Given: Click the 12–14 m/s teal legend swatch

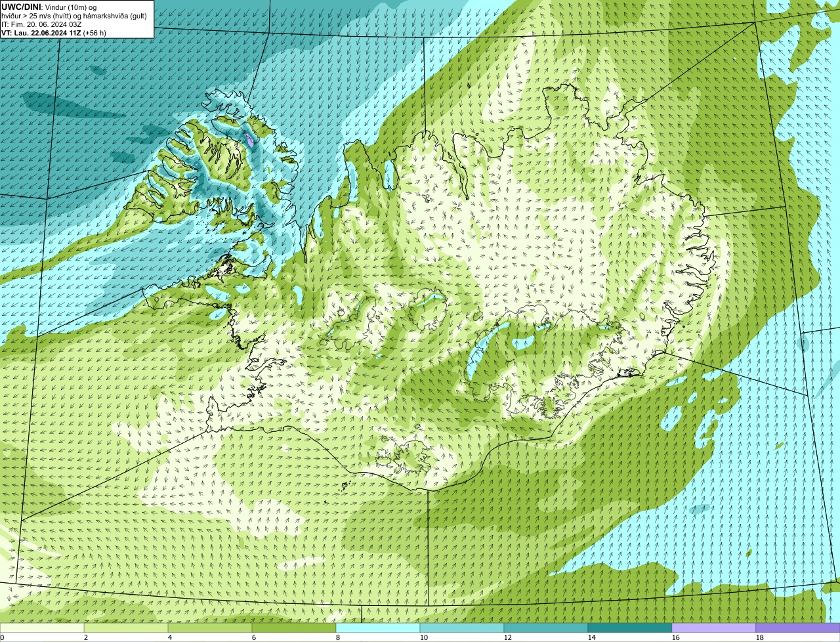Looking at the screenshot, I should pos(546,628).
